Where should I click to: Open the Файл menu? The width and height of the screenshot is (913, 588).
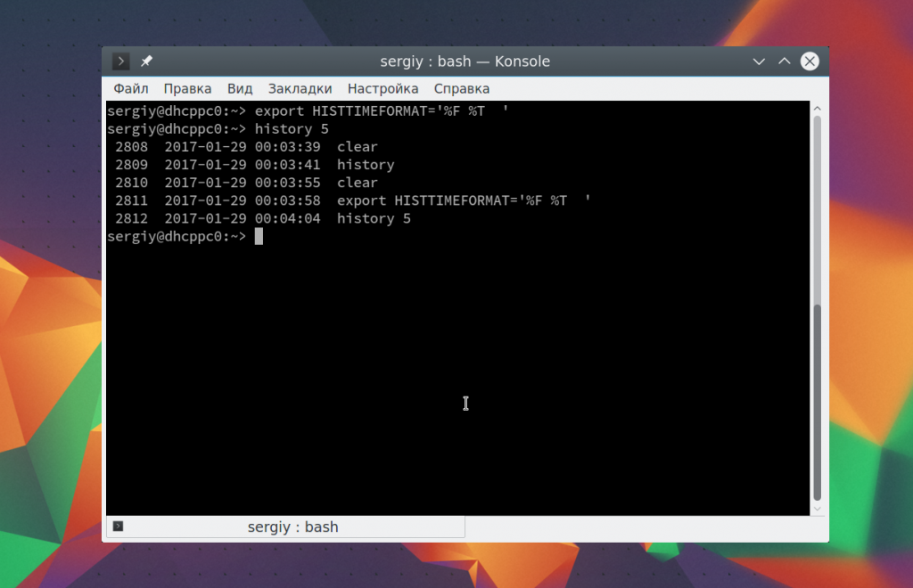pyautogui.click(x=131, y=88)
